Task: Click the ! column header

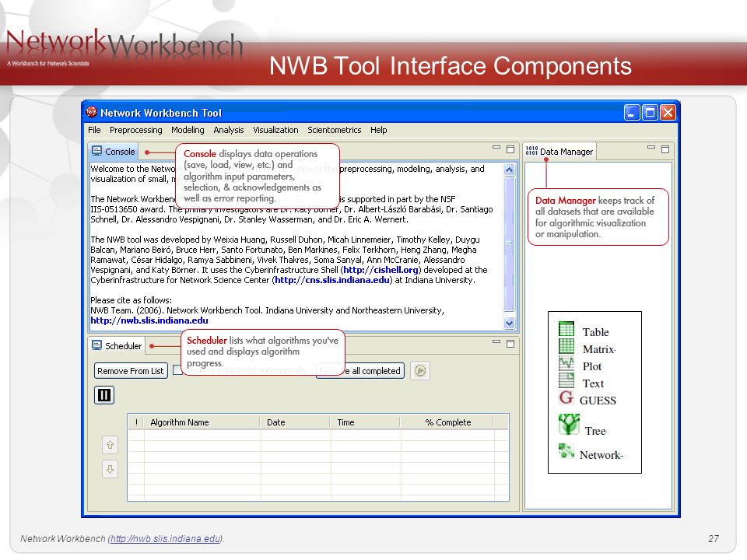Action: 136,422
